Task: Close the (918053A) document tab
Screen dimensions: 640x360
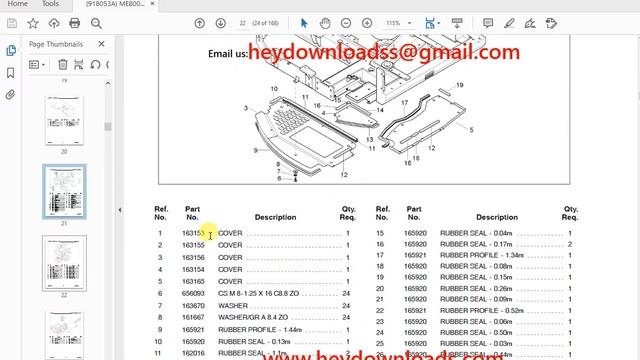Action: 152,4
